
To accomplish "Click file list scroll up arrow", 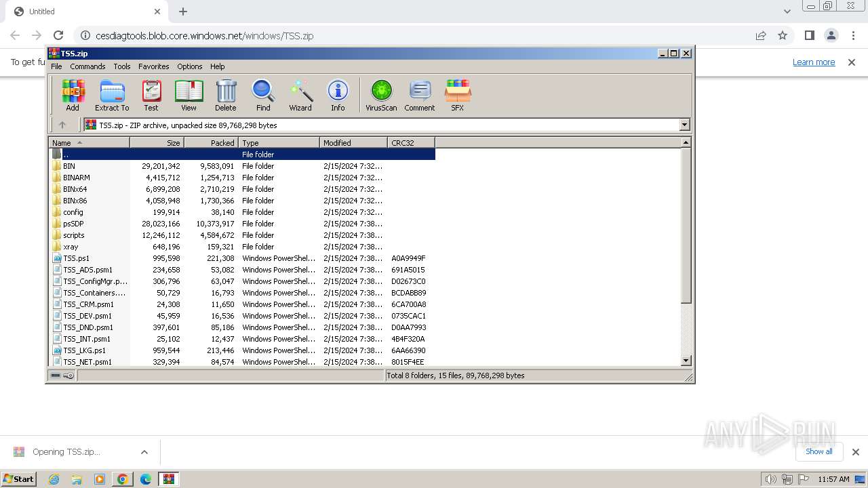I will [x=686, y=142].
